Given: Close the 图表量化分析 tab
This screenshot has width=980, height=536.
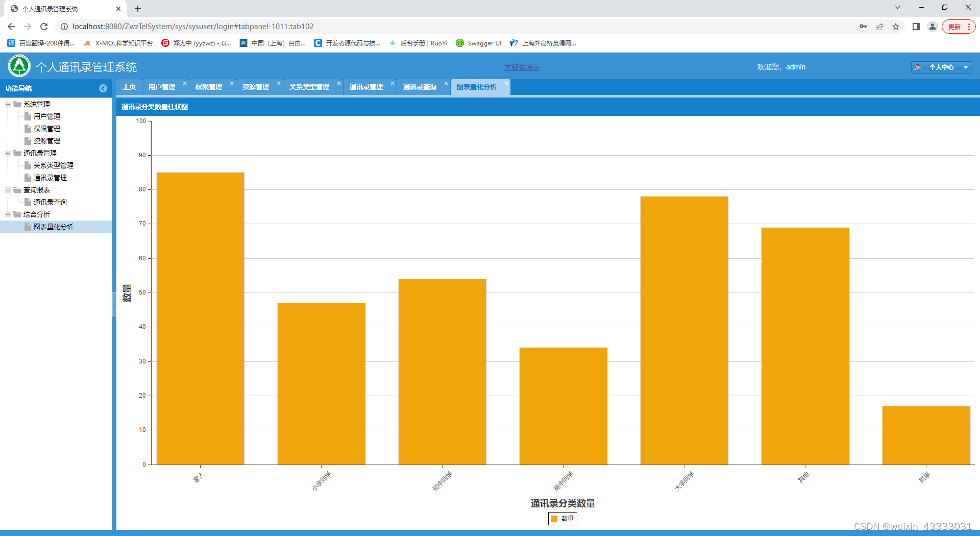Looking at the screenshot, I should (x=506, y=83).
